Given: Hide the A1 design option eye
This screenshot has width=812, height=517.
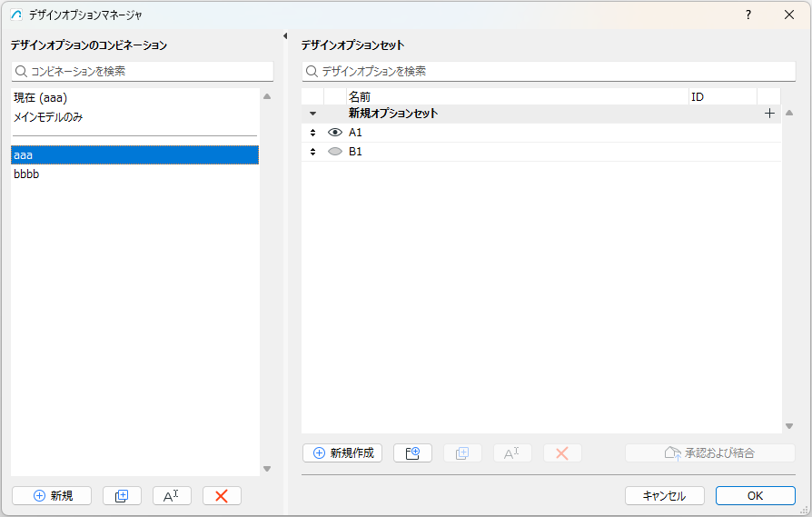Looking at the screenshot, I should (335, 133).
